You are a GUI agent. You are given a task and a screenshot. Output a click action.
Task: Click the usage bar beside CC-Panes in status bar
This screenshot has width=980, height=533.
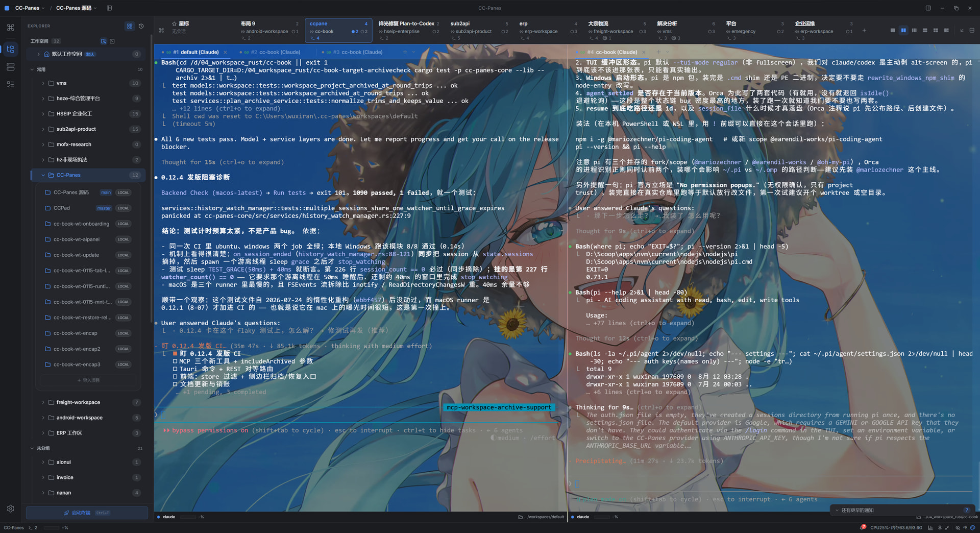click(51, 528)
